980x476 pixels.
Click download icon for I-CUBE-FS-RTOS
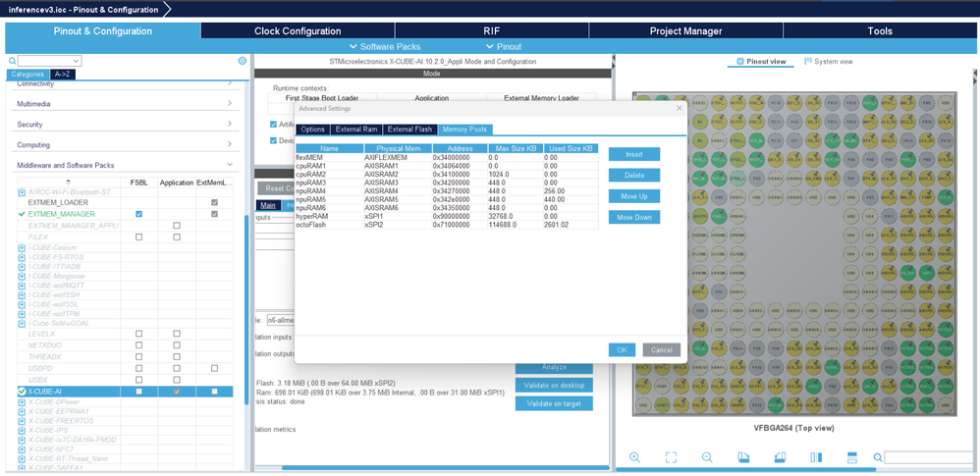(23, 257)
